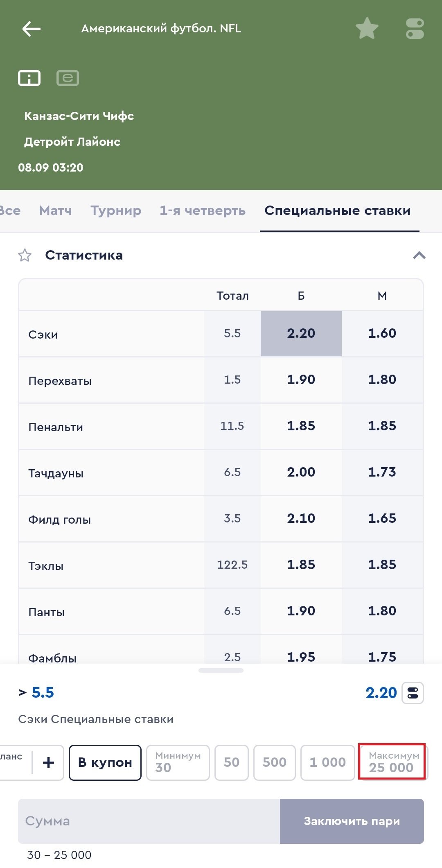Select Перехваты under 1.5 at 1.80
Viewport: 442px width, 868px height.
(382, 380)
